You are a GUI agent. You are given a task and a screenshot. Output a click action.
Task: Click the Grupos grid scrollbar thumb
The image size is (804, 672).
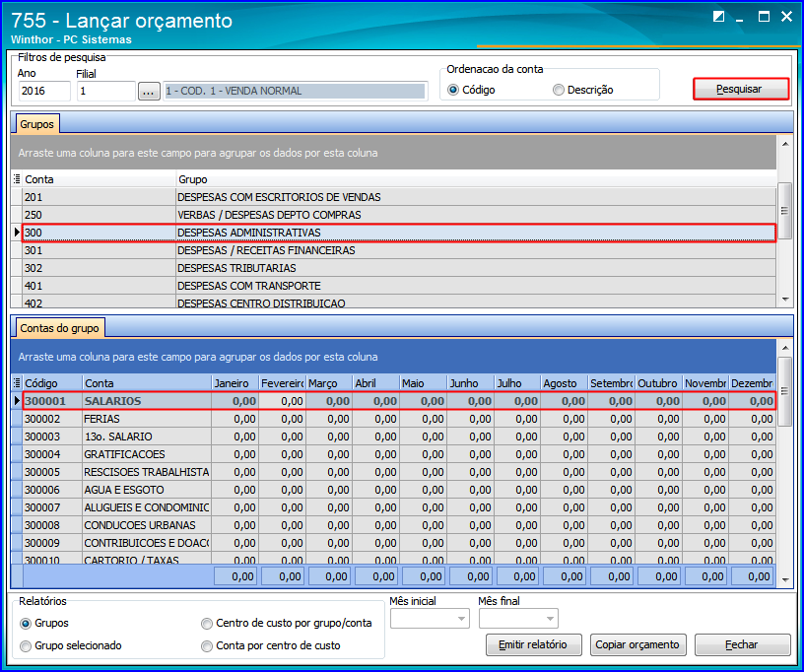(x=784, y=209)
